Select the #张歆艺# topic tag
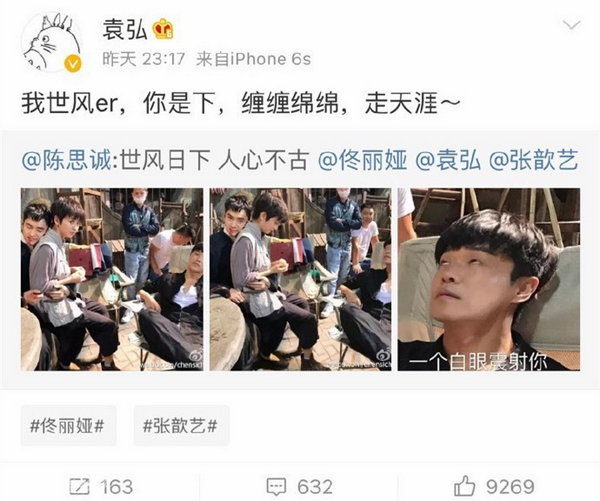The image size is (600, 501). tap(181, 426)
